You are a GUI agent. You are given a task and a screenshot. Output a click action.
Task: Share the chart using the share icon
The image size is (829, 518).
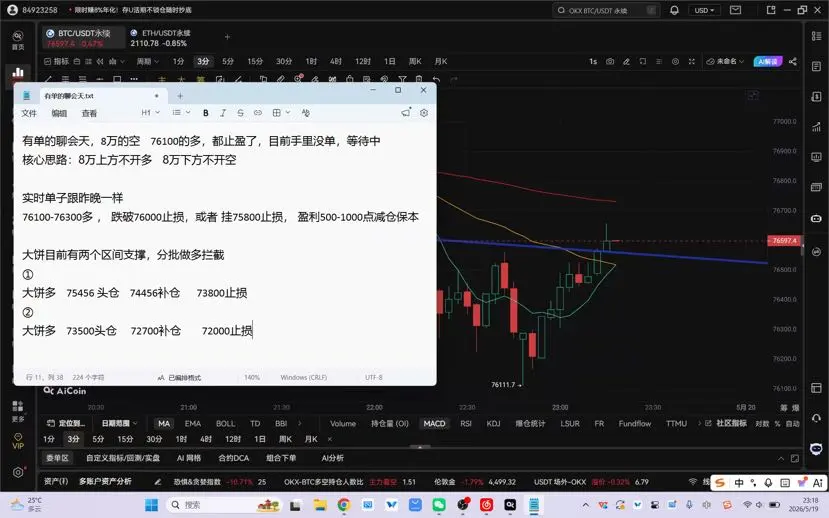tap(793, 61)
